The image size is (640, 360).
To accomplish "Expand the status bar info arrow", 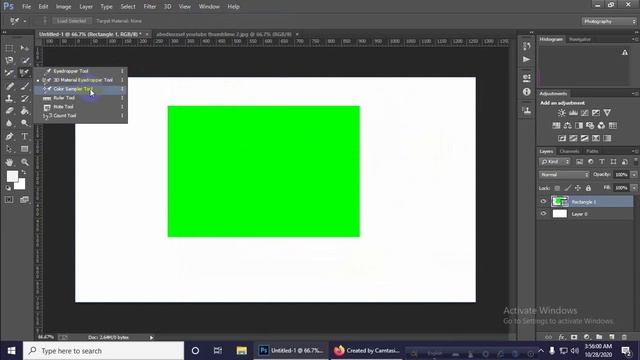I will coord(151,338).
